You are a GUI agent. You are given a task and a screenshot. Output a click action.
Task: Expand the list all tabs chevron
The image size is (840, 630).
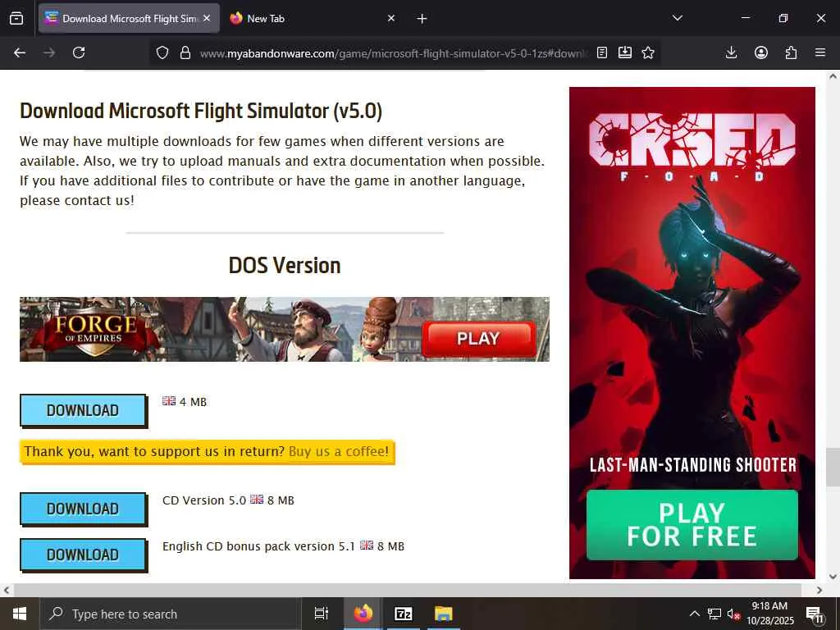pyautogui.click(x=678, y=18)
